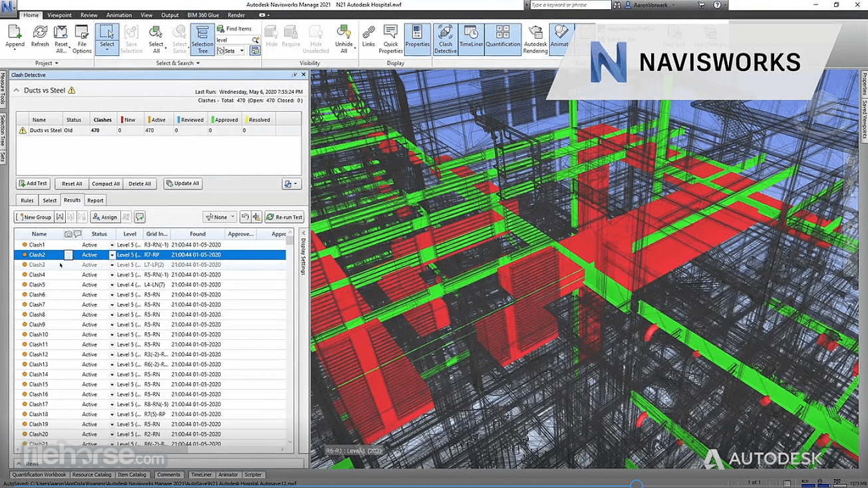Open the Clash5 status dropdown
Viewport: 868px width, 488px height.
pyautogui.click(x=112, y=285)
